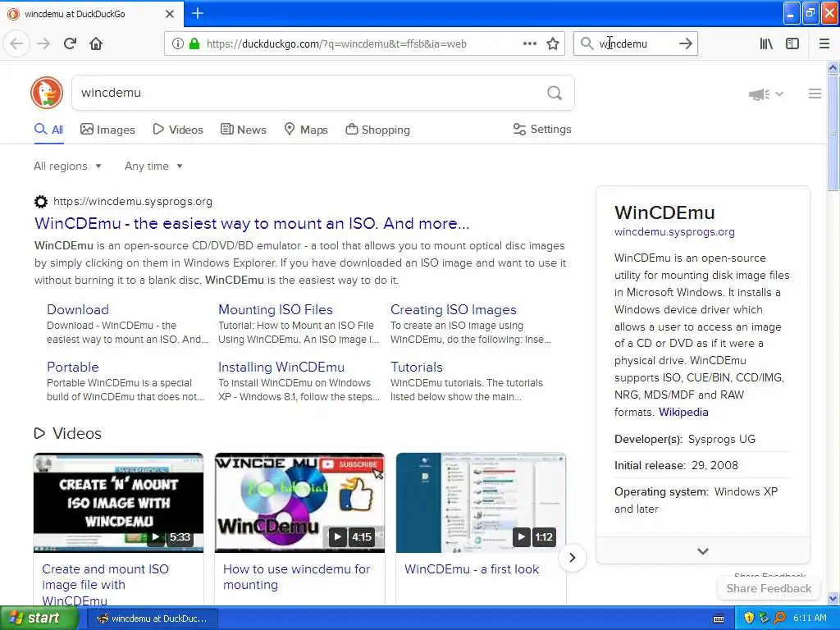This screenshot has width=840, height=630.
Task: Select the All results tab
Action: tap(48, 130)
